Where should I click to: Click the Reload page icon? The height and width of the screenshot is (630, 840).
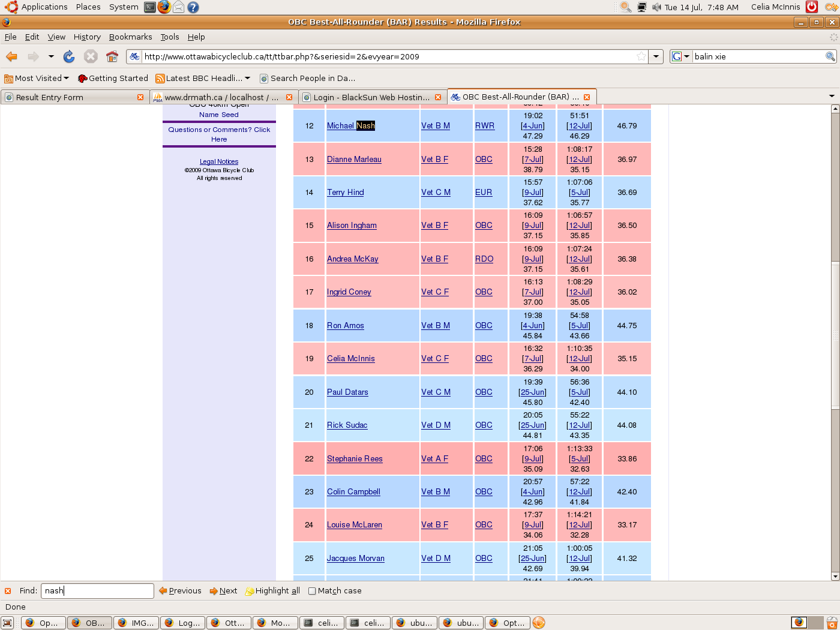click(69, 56)
